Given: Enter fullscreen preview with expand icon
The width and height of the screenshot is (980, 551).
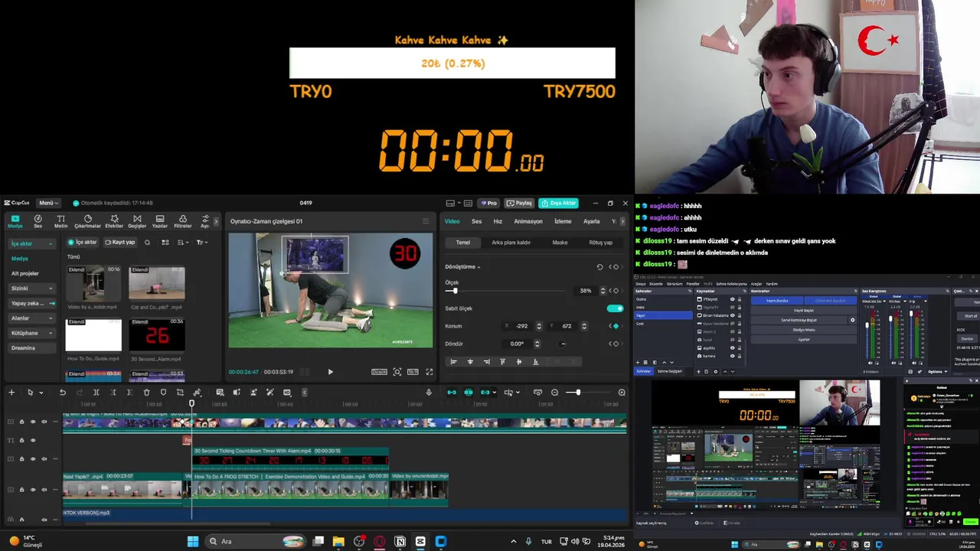Looking at the screenshot, I should (x=429, y=372).
